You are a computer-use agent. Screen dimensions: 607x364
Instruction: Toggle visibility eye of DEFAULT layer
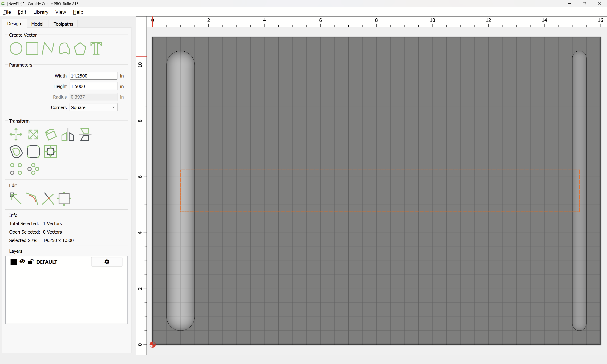tap(22, 261)
